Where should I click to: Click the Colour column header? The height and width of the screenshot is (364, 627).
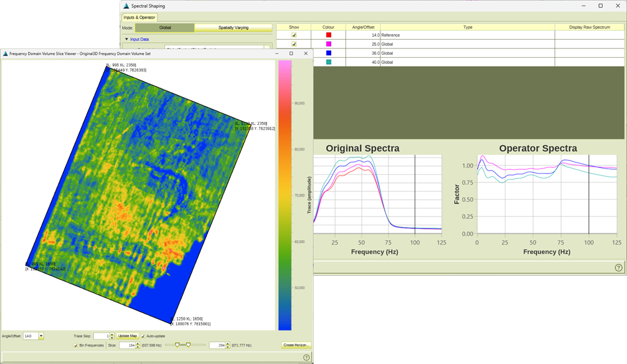[x=328, y=27]
